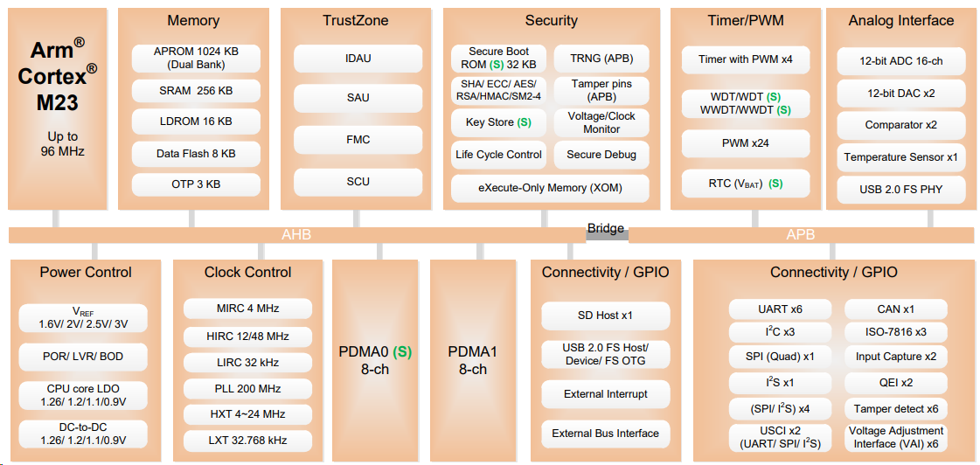Select the TRNG (APB) box
The height and width of the screenshot is (465, 980).
pos(601,59)
